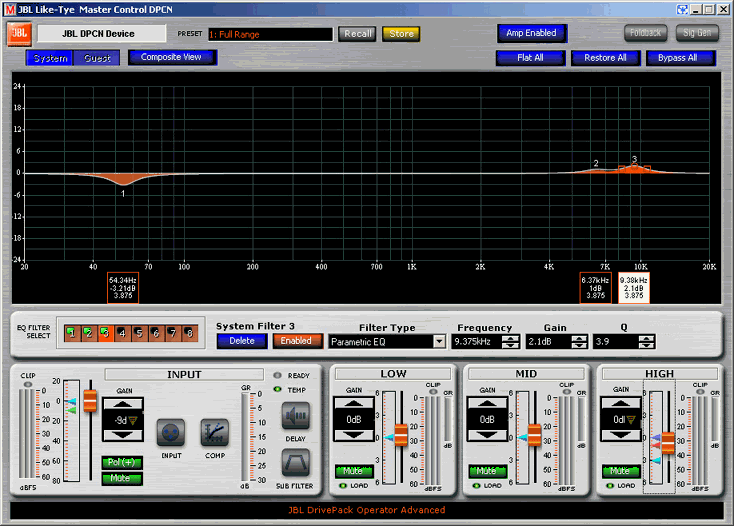Increase Q value with up stepper
The height and width of the screenshot is (526, 734).
click(x=646, y=338)
